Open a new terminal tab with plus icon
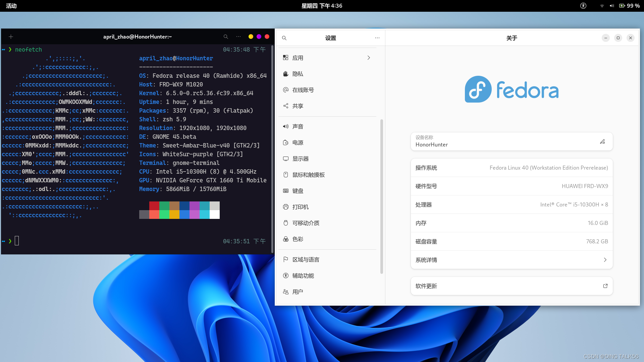The image size is (644, 362). [x=11, y=37]
